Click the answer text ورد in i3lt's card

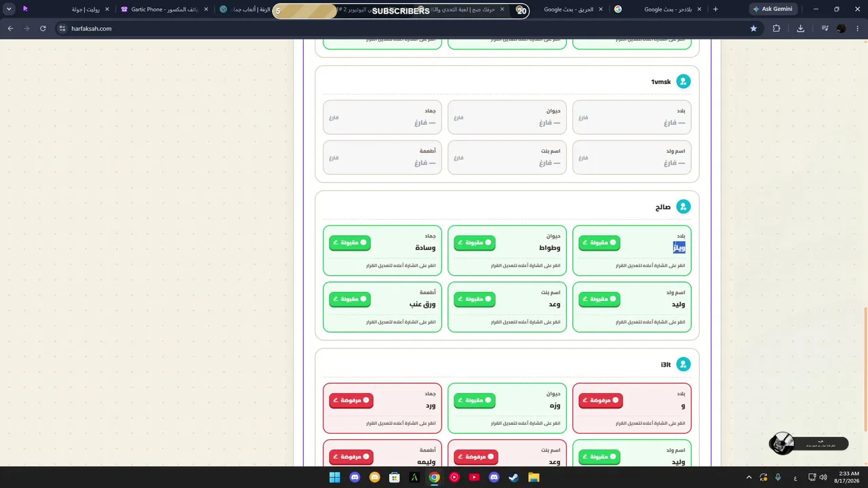(430, 405)
